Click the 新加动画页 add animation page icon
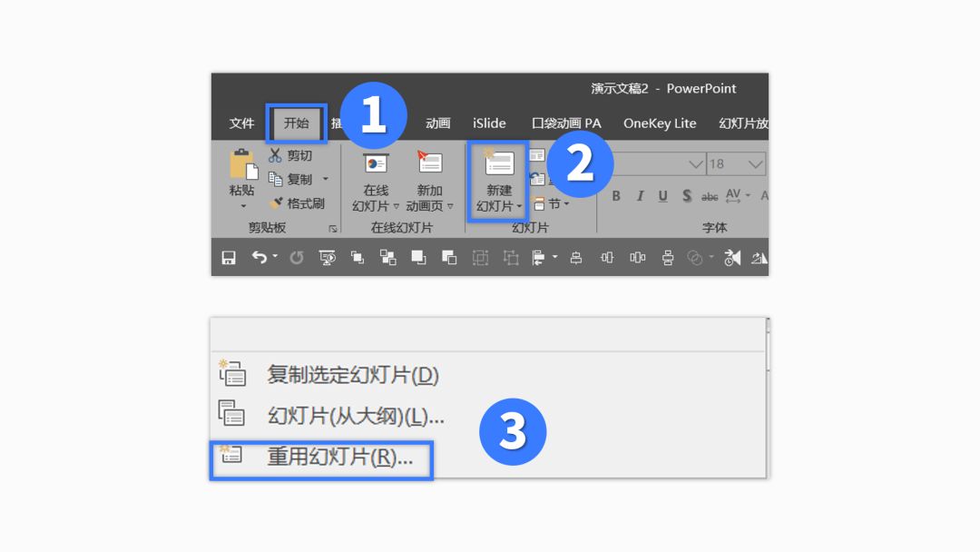980x552 pixels. coord(429,163)
